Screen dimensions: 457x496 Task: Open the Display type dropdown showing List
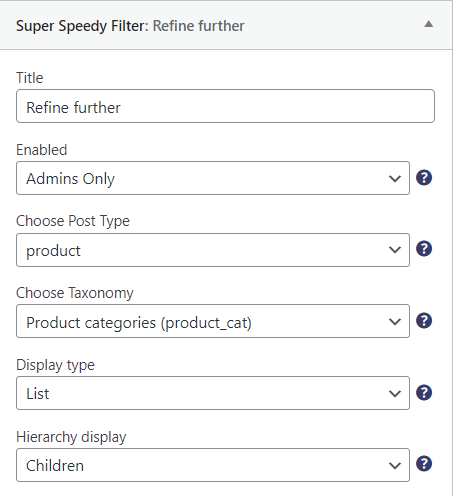(213, 393)
